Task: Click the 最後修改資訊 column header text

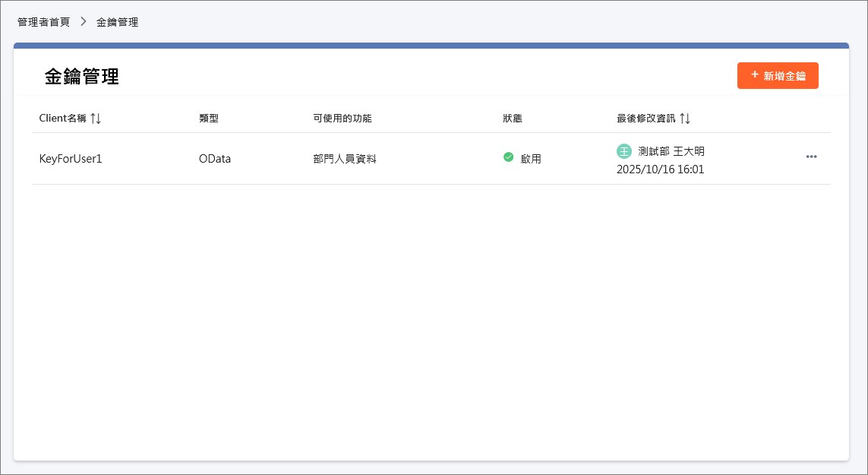Action: point(645,119)
